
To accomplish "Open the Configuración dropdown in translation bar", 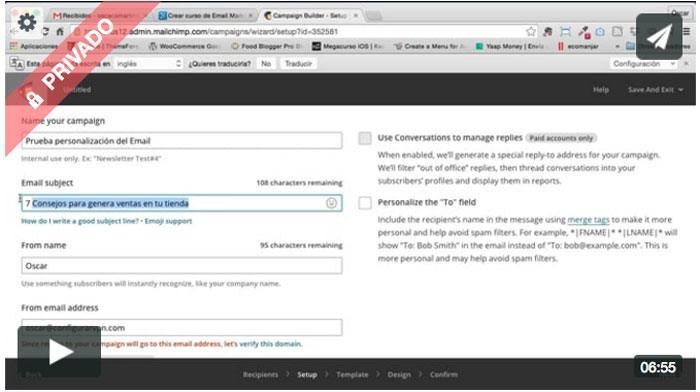I will click(644, 64).
